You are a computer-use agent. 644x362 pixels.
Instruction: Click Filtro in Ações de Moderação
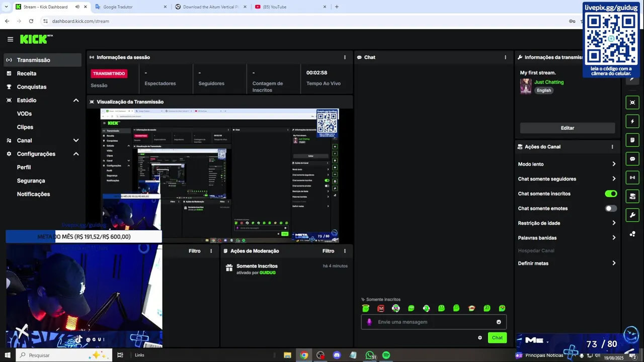coord(328,251)
